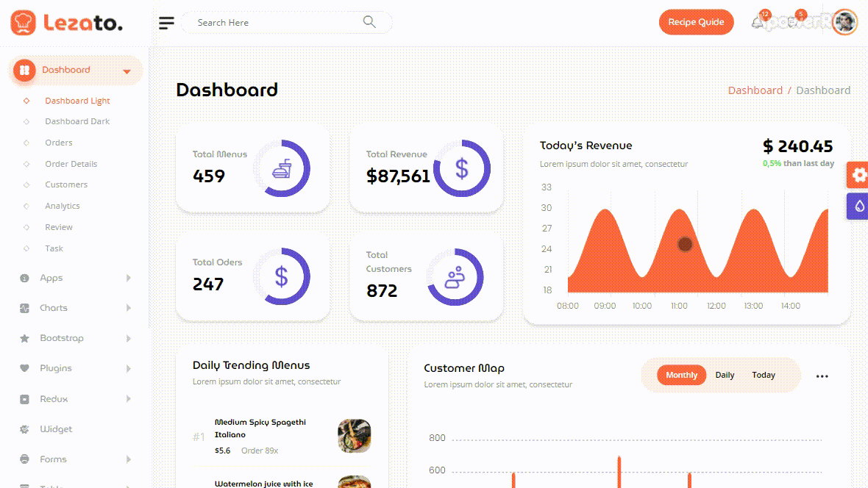Click the search magnifier icon
The image size is (868, 488).
[369, 22]
